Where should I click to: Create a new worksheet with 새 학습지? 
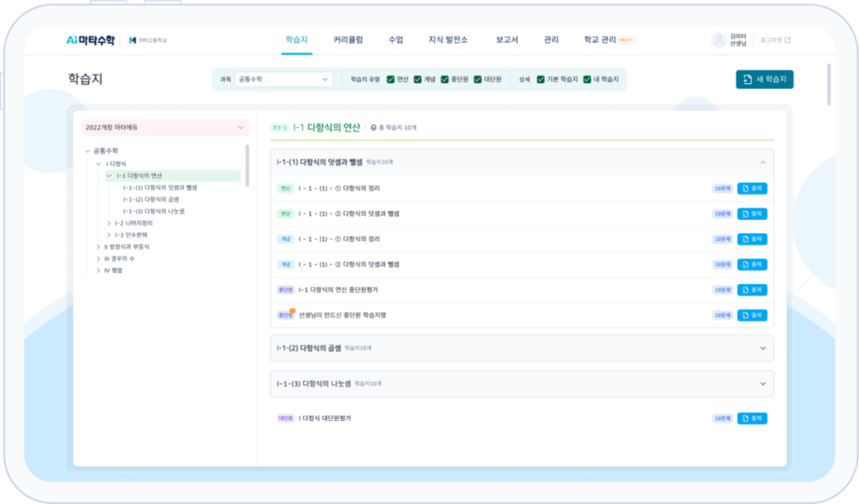coord(764,80)
